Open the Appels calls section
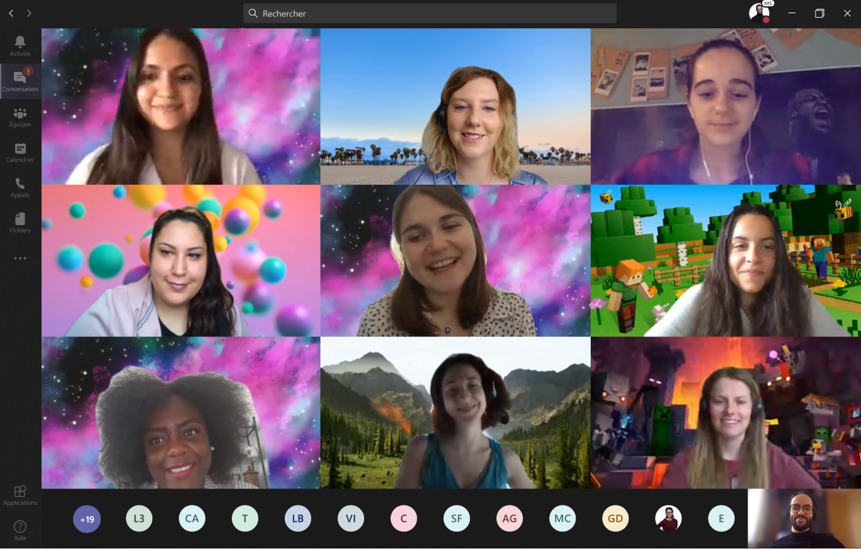Screen dimensions: 861x549 tap(20, 187)
